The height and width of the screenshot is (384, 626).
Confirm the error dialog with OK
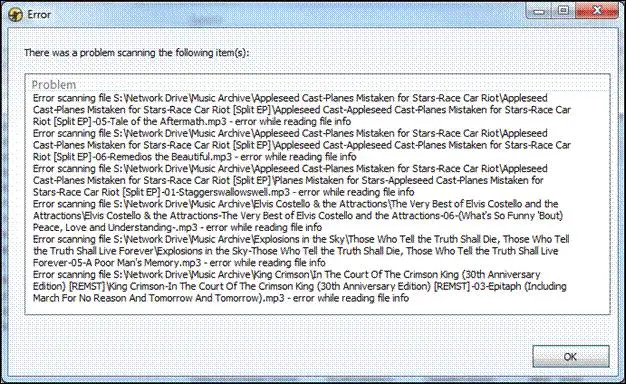pos(571,356)
